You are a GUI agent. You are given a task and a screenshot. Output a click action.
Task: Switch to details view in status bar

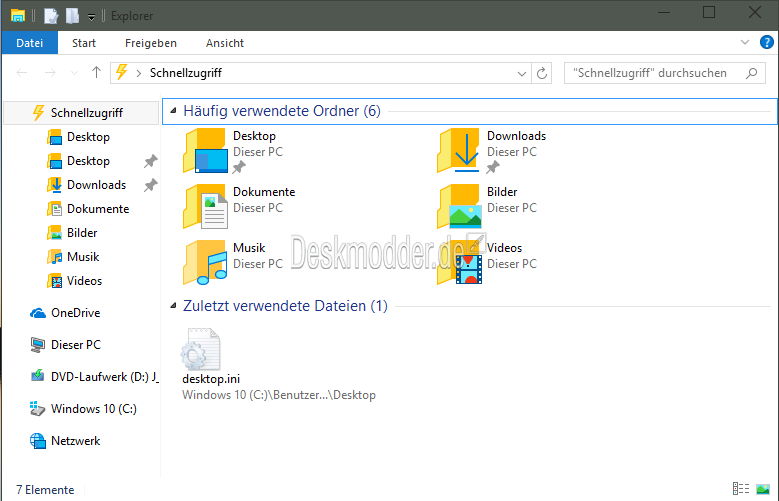(741, 489)
